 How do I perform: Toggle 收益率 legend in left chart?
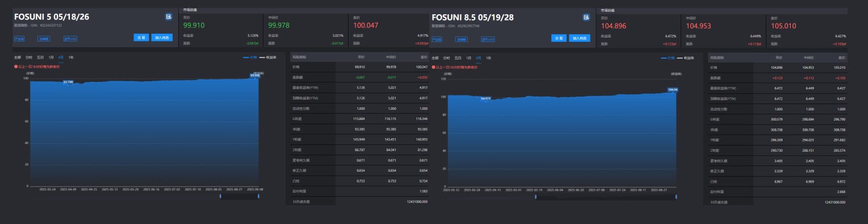(x=268, y=57)
